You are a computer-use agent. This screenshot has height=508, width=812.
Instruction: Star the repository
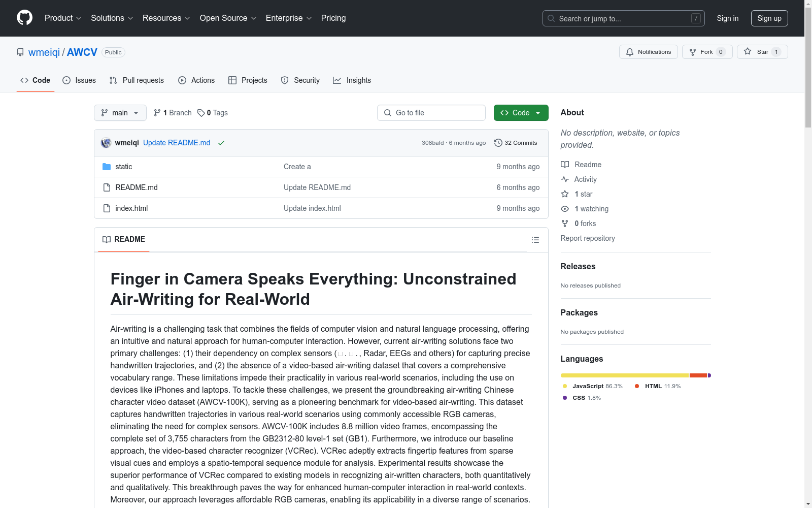(762, 52)
